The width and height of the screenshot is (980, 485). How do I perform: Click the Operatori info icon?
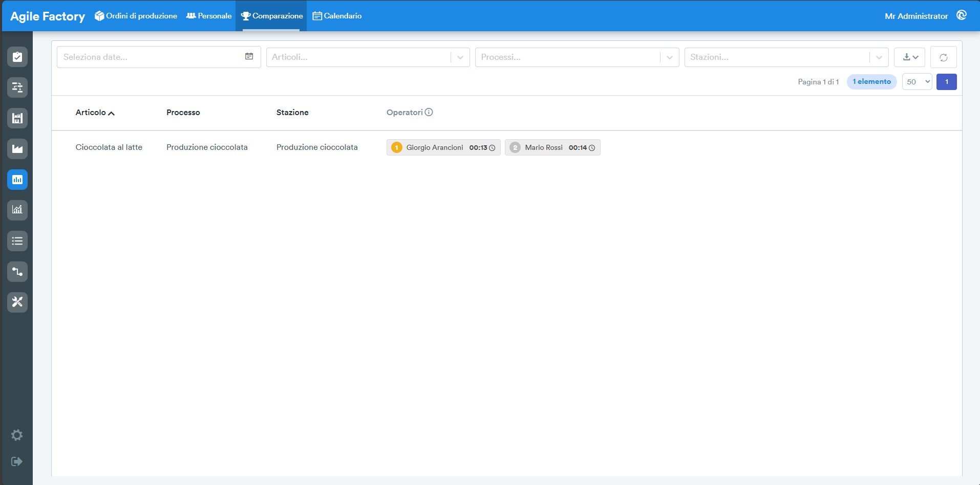click(429, 112)
